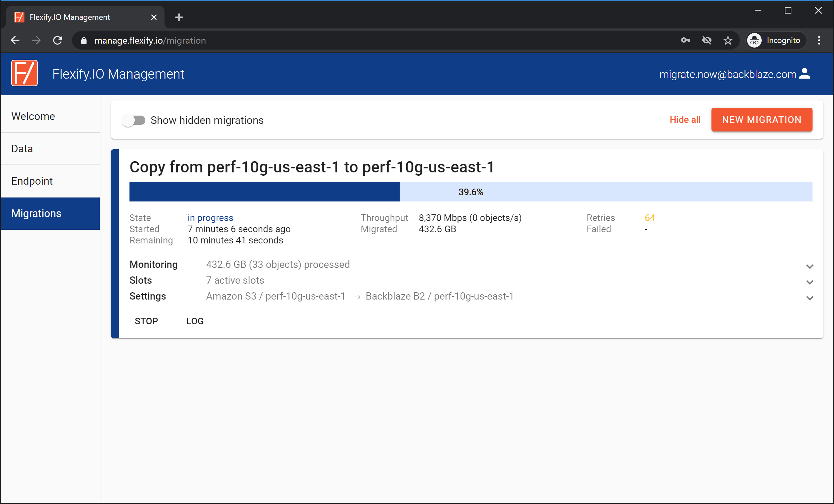Select the Flexify.IO Management browser tab
The height and width of the screenshot is (504, 834).
click(x=85, y=17)
